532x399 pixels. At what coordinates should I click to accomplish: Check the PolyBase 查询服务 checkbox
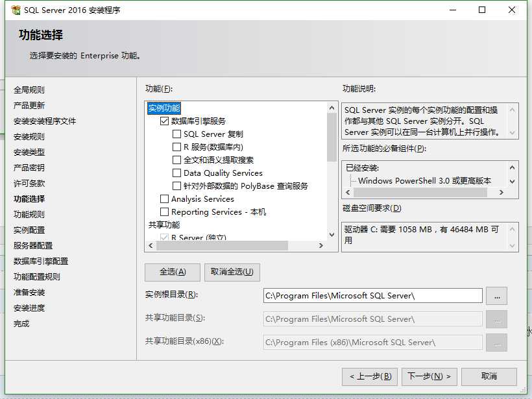[176, 186]
